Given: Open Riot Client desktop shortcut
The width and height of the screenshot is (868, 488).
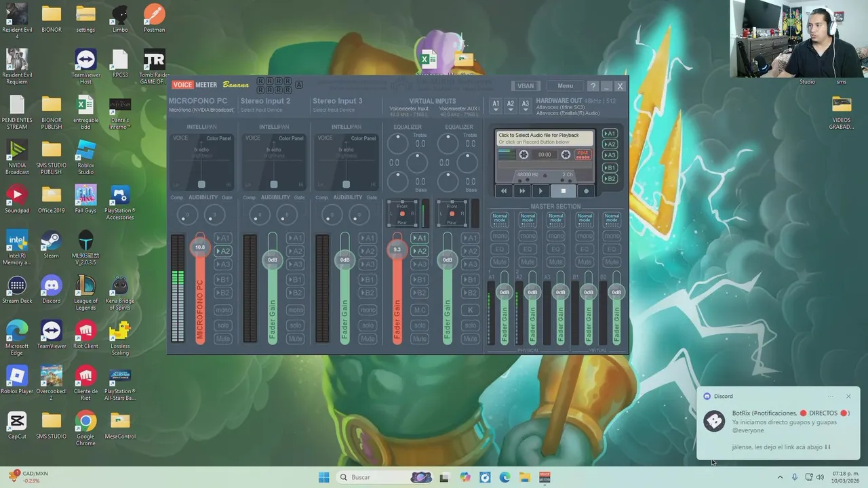Looking at the screenshot, I should point(85,335).
